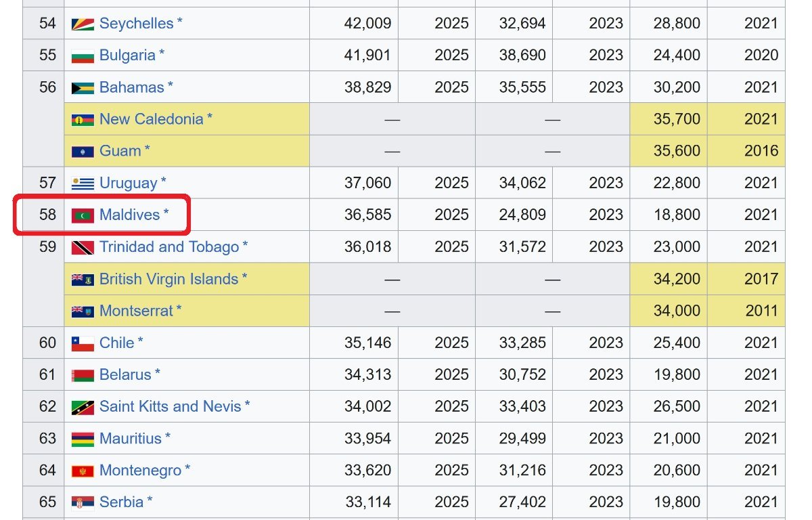Image resolution: width=812 pixels, height=520 pixels.
Task: Click the Belarus flag icon
Action: point(83,375)
